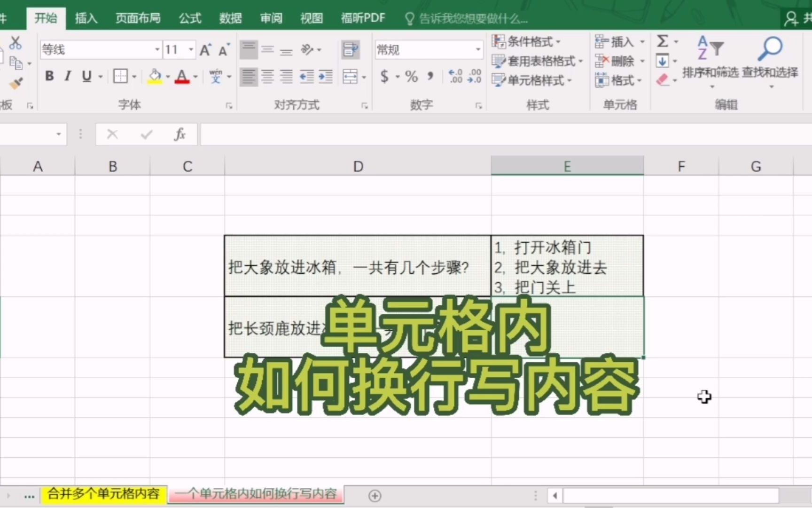Open 单元格样式 cell styles menu

tap(531, 80)
